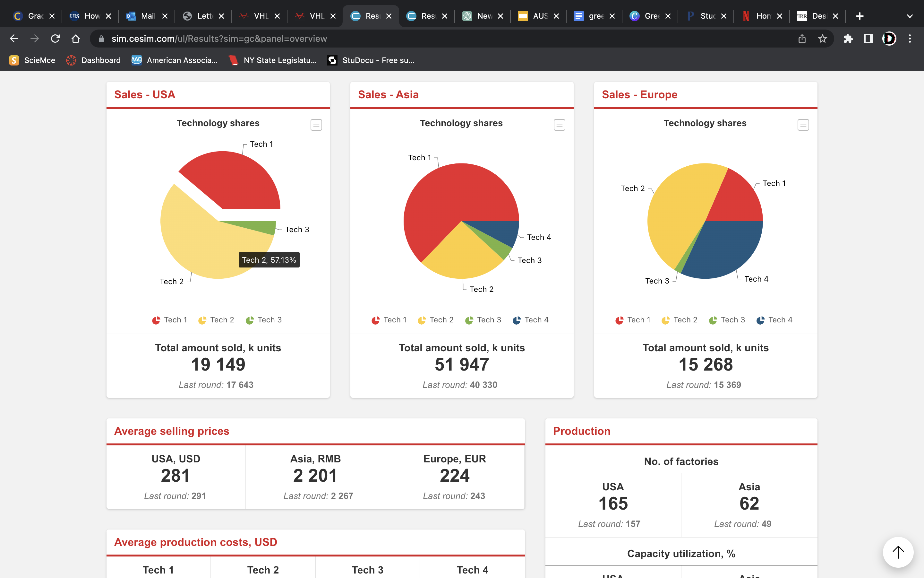Image resolution: width=924 pixels, height=578 pixels.
Task: Click the Asia factories count 62
Action: pyautogui.click(x=749, y=504)
